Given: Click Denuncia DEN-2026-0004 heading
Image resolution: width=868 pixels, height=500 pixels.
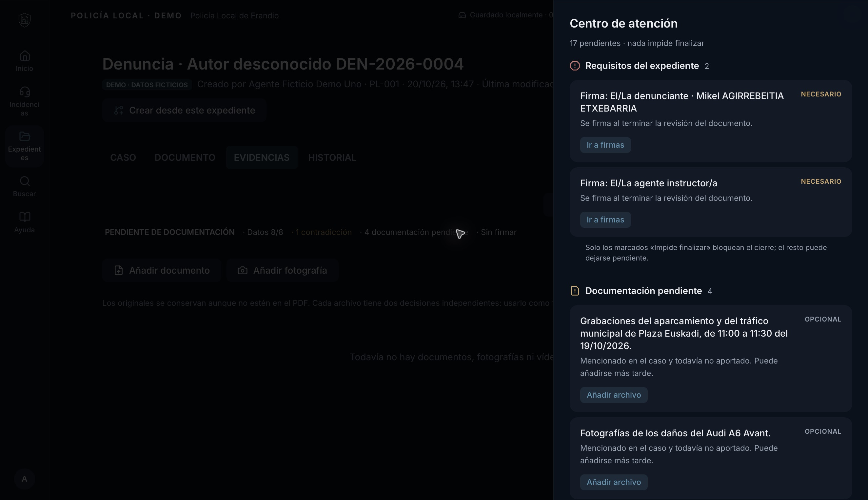Looking at the screenshot, I should tap(283, 64).
